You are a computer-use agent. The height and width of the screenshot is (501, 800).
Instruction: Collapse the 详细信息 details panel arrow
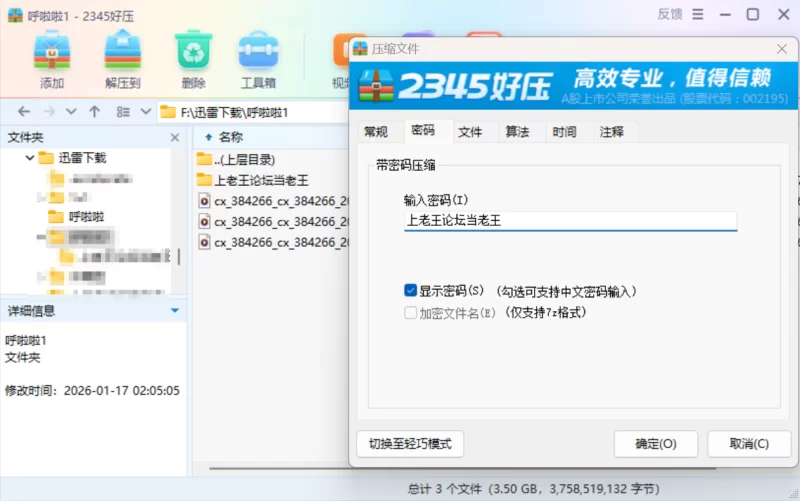[174, 310]
